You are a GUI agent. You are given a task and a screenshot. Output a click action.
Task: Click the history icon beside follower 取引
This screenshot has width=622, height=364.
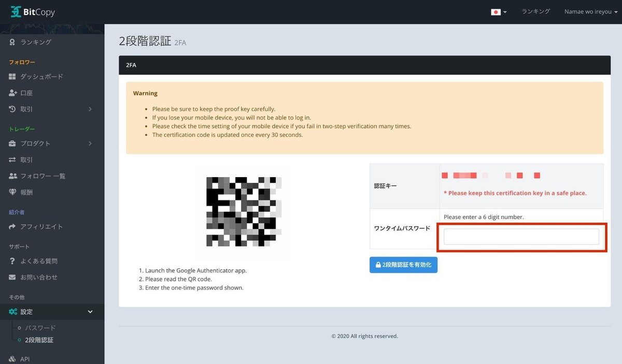coord(12,109)
